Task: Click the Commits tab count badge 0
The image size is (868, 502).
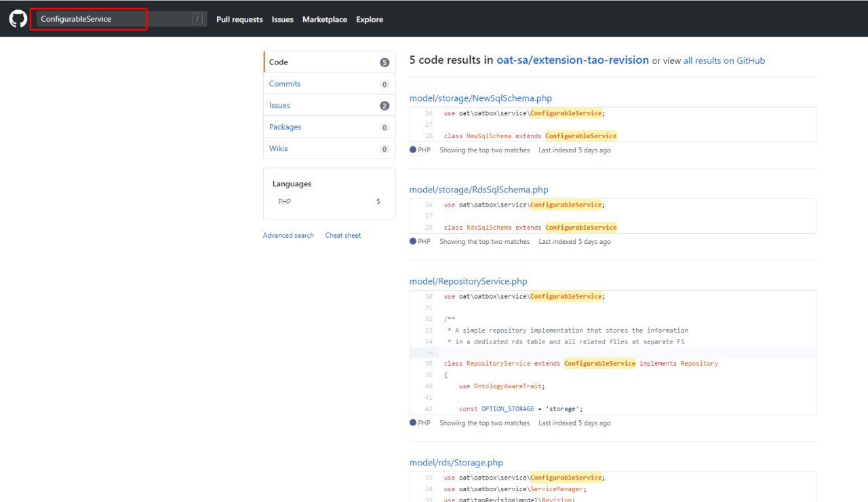Action: [x=384, y=84]
